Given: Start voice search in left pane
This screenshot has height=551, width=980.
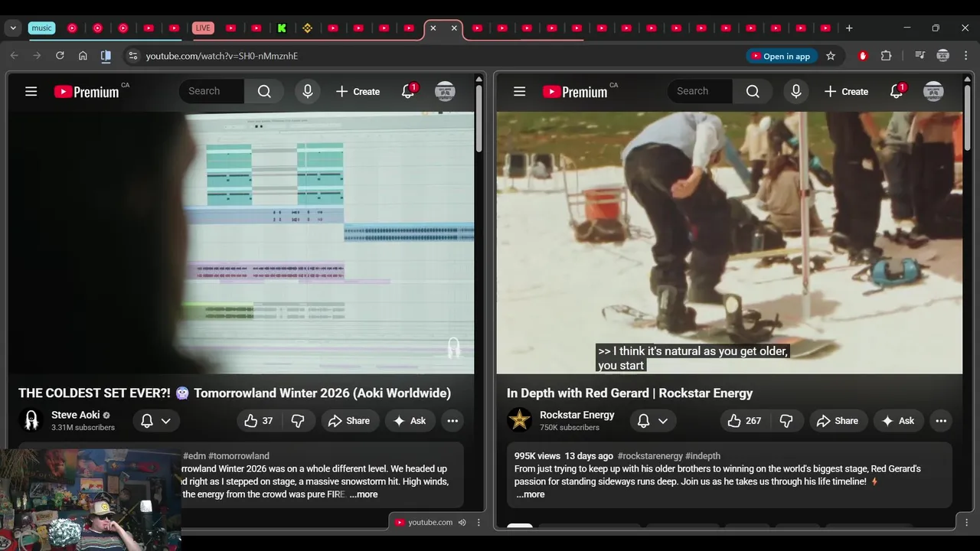Looking at the screenshot, I should click(x=308, y=92).
